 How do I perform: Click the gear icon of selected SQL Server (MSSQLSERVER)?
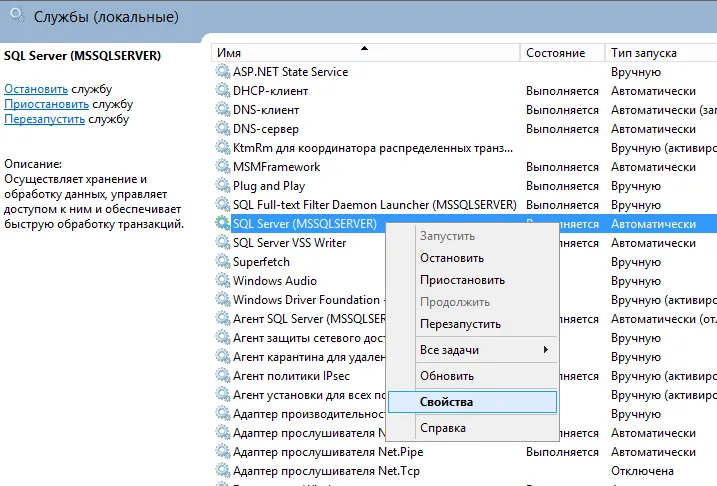click(223, 224)
